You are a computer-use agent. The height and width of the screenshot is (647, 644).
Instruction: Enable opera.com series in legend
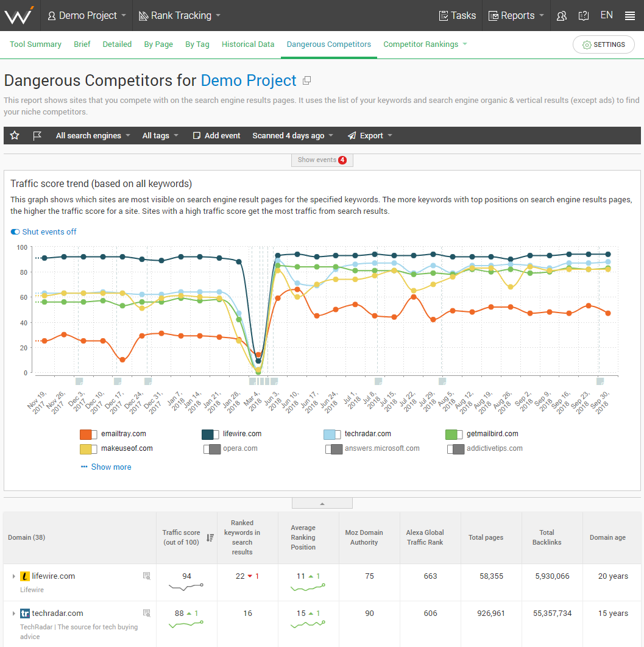(212, 449)
